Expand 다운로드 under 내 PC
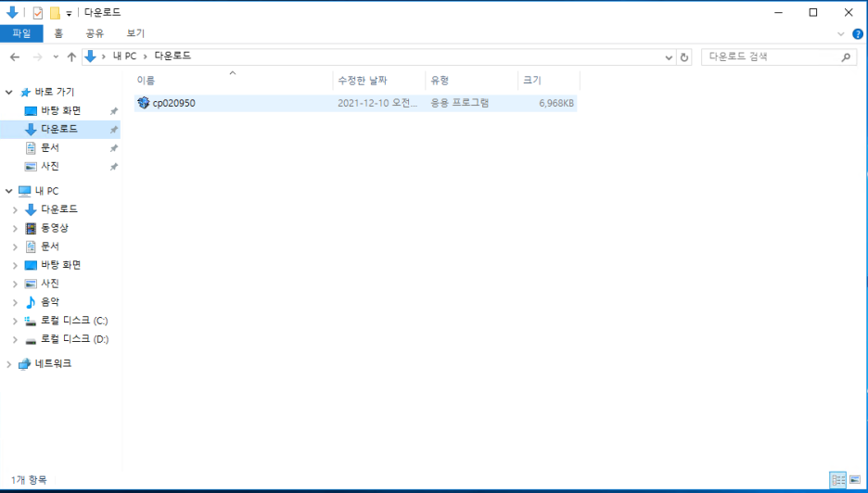868x493 pixels. (15, 209)
